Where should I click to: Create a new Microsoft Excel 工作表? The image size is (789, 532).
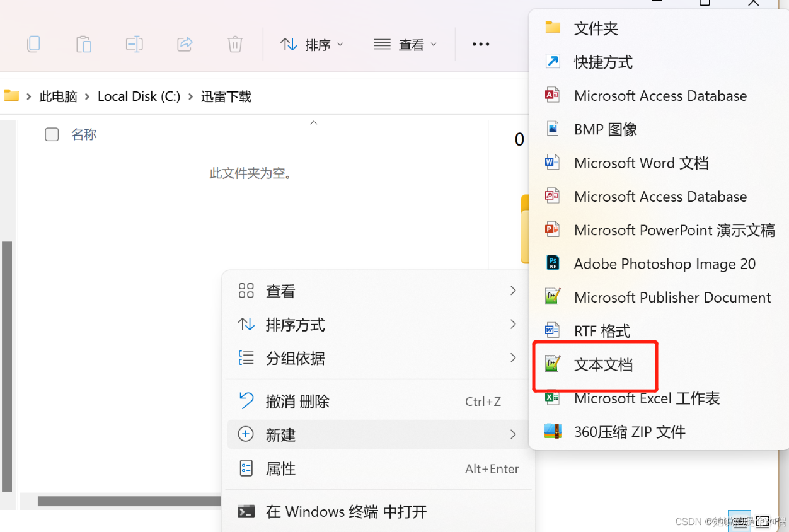click(x=658, y=398)
